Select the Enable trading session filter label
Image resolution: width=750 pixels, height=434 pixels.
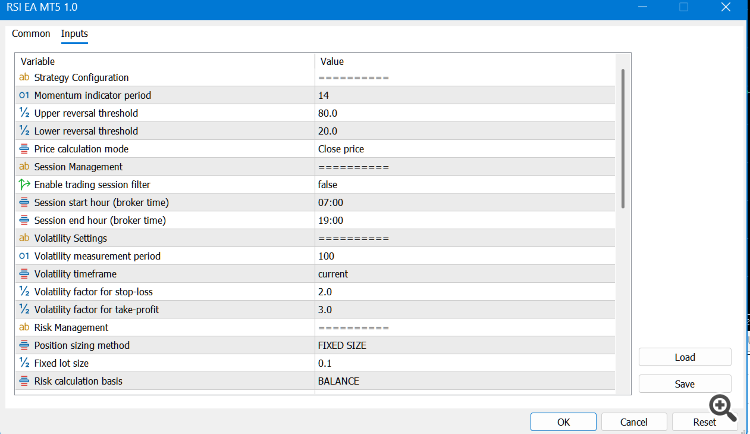pyautogui.click(x=92, y=185)
